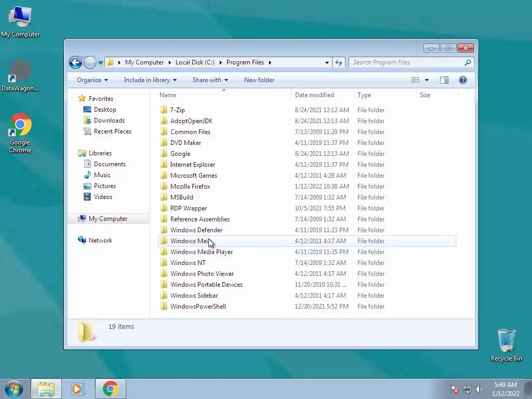532x399 pixels.
Task: Select the MSBuild folder name
Action: [181, 197]
